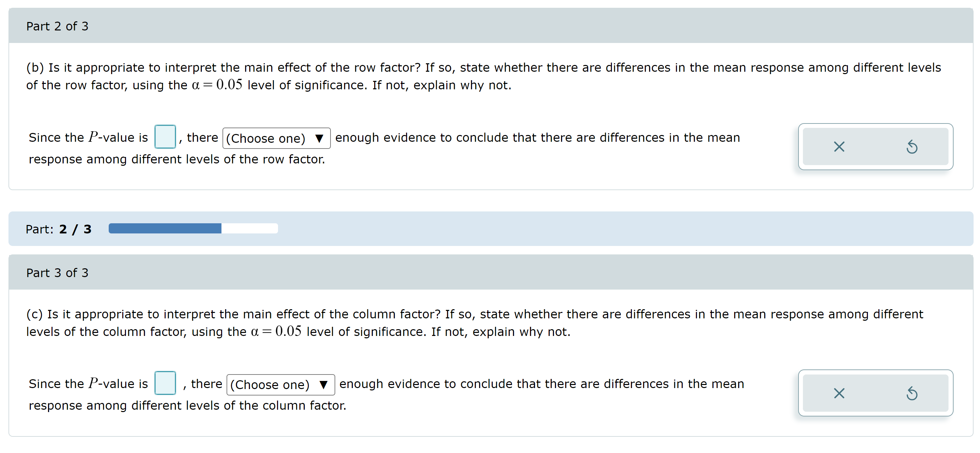980x453 pixels.
Task: Clear the Part 3 answer using the X icon
Action: (839, 393)
